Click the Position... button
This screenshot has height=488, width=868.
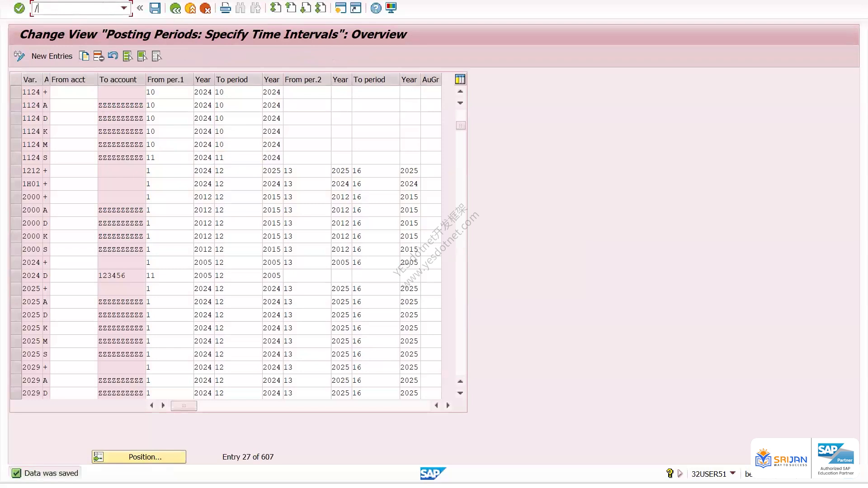(139, 457)
